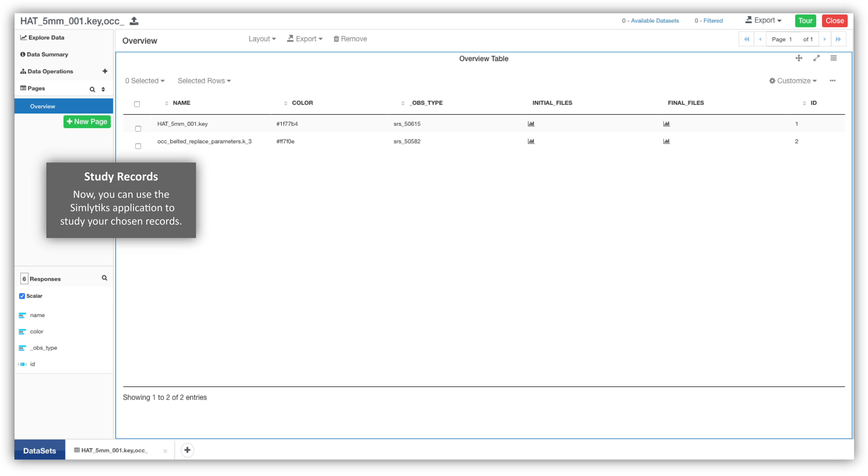Go to the next page
Screen dimensions: 868x476
[x=825, y=39]
